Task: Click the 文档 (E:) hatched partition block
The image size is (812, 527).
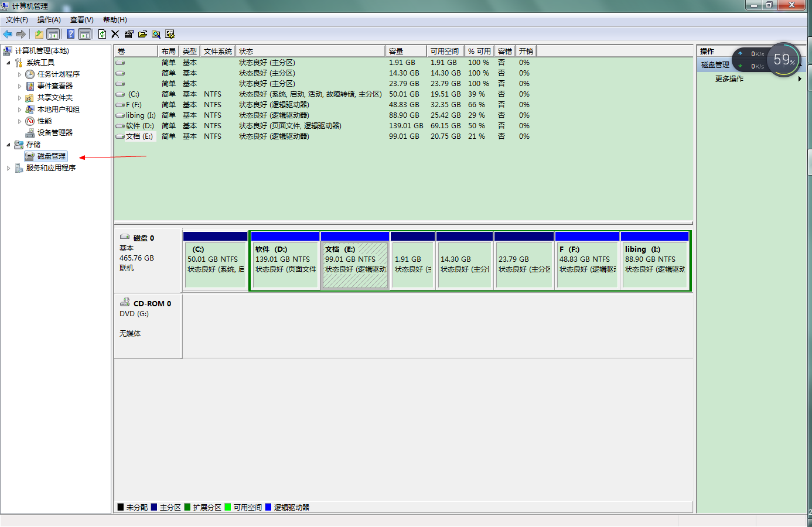Action: pyautogui.click(x=355, y=261)
